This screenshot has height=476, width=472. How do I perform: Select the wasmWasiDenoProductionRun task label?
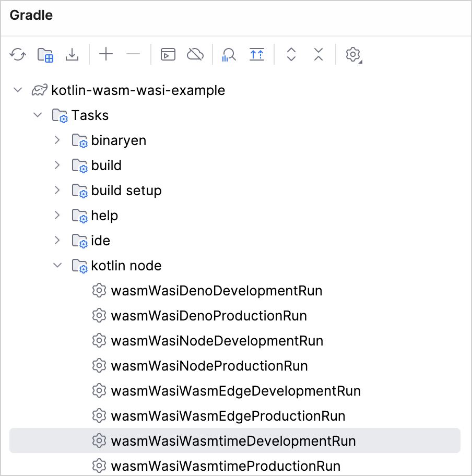[x=209, y=316]
